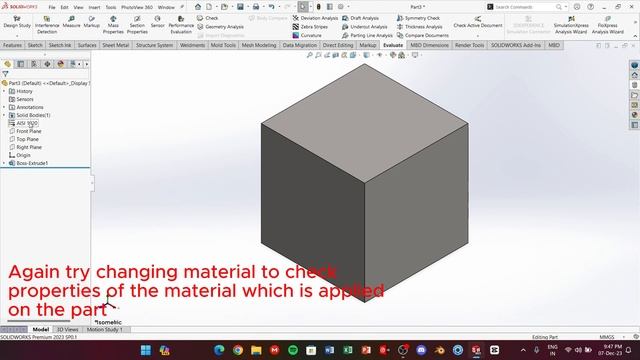Click the Home icon in title bar
Image resolution: width=640 pixels, height=360 pixels.
tap(198, 7)
